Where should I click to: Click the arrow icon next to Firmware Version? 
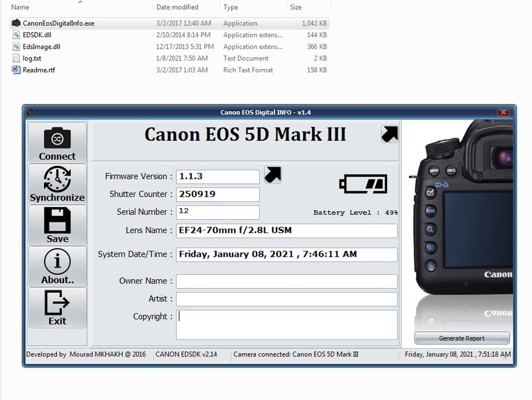tap(273, 175)
